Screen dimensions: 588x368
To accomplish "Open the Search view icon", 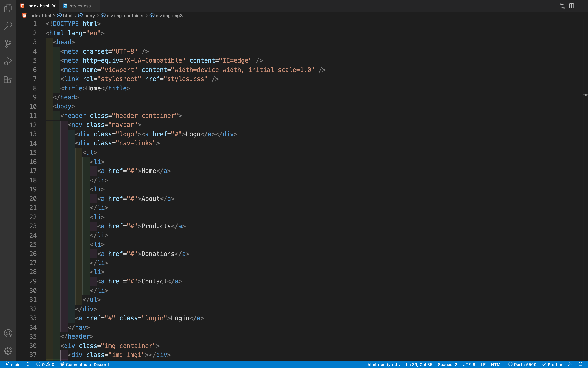I will [x=8, y=26].
